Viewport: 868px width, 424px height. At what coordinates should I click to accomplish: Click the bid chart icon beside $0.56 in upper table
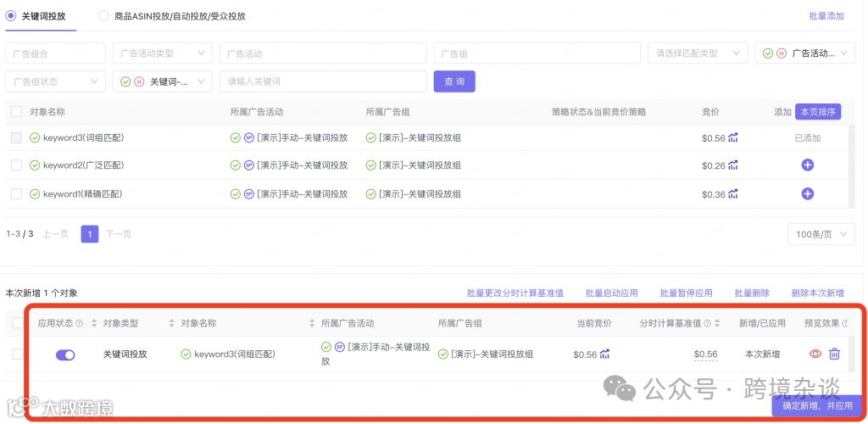[x=733, y=138]
